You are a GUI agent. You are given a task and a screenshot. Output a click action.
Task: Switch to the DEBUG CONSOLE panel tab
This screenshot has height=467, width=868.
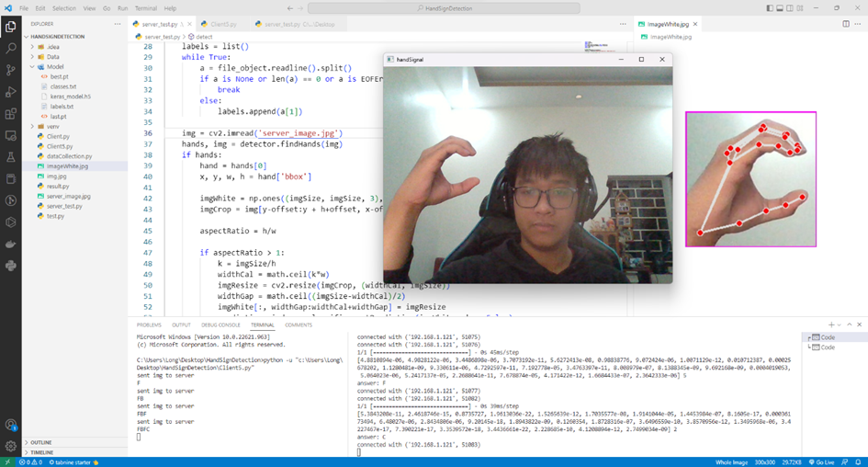tap(220, 325)
